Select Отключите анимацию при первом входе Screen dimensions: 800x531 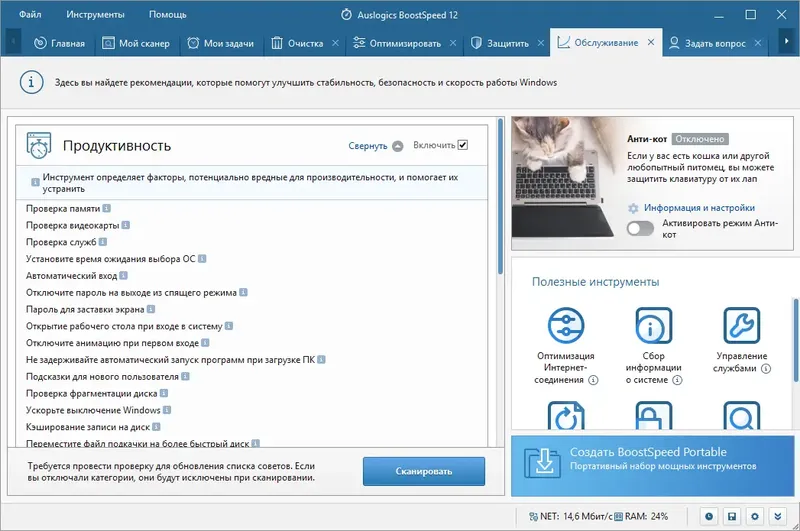(x=112, y=343)
